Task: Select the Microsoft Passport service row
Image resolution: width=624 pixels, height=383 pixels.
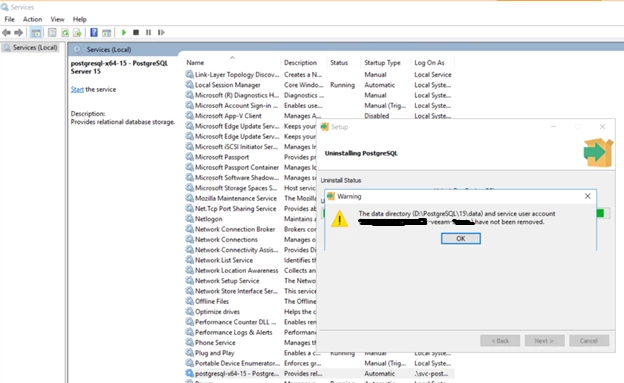Action: 251,157
